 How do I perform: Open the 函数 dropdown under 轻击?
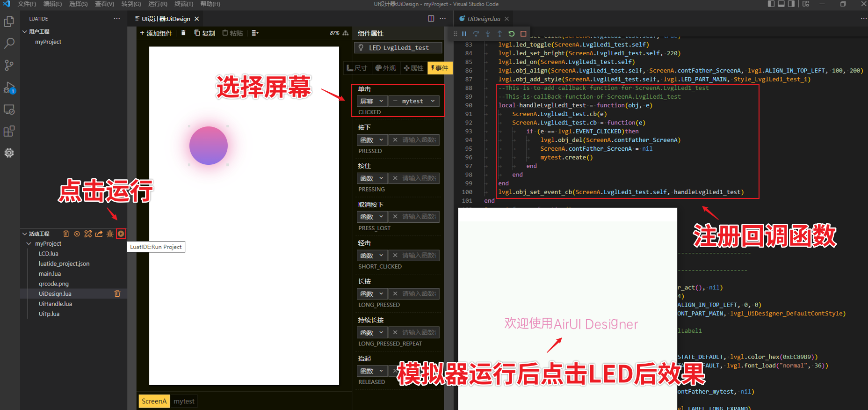(x=372, y=256)
